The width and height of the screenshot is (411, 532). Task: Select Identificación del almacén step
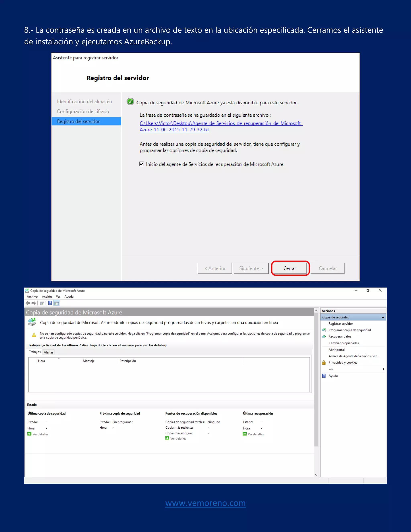click(84, 101)
